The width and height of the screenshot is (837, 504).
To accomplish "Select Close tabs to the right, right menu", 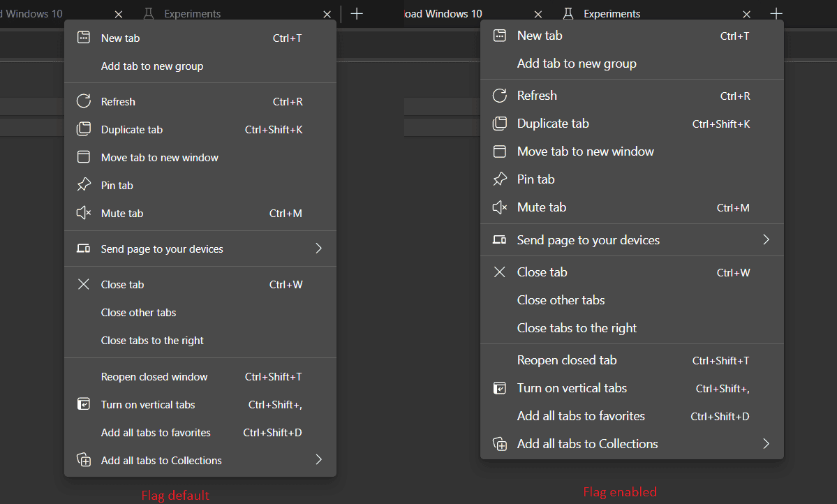I will tap(632, 328).
